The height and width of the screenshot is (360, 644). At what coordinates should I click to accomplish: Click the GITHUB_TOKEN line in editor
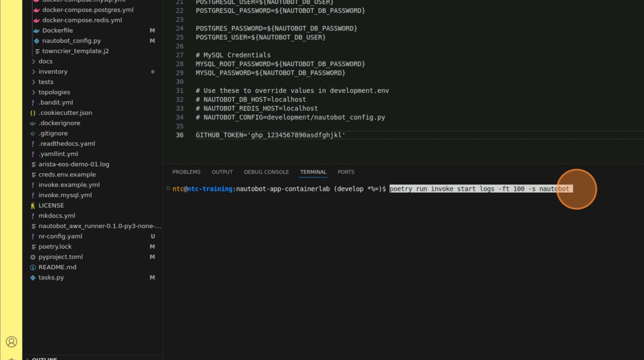click(271, 135)
